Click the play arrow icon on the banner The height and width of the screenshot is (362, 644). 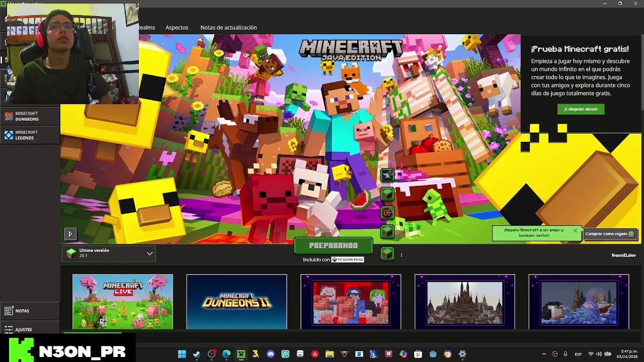pyautogui.click(x=70, y=234)
